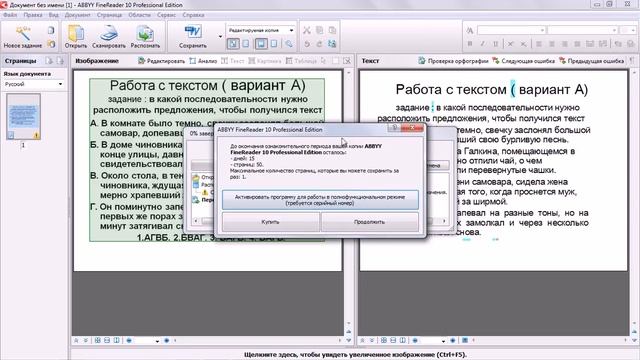Go to Предыдущая ошибка
Viewport: 640px width, 360px height.
click(x=591, y=61)
